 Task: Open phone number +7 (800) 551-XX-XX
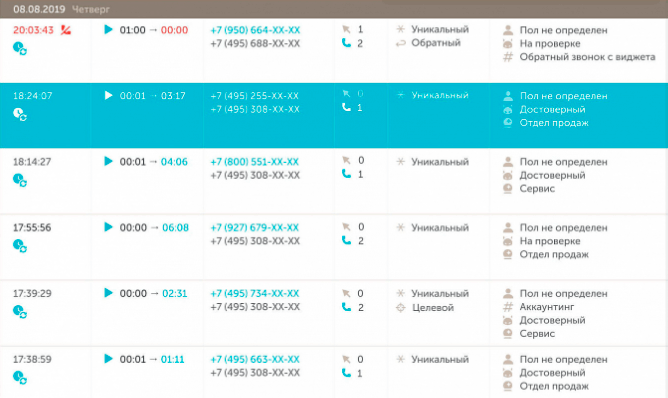(x=254, y=162)
